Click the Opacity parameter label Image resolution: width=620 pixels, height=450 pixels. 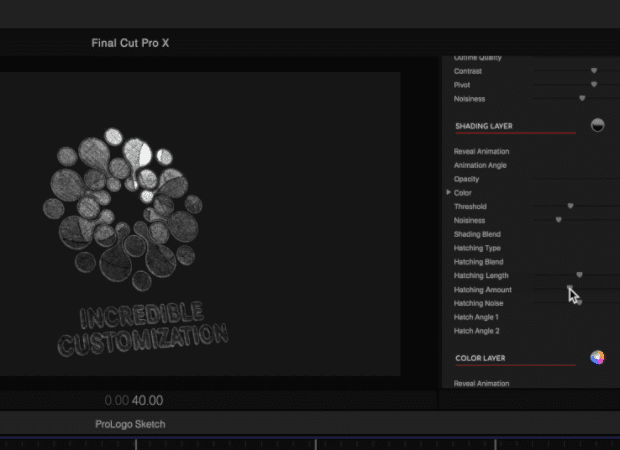466,179
